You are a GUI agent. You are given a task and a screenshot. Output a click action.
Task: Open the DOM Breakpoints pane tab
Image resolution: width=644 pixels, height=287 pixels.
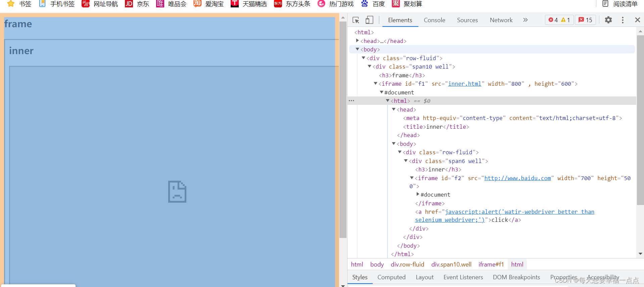(x=516, y=277)
